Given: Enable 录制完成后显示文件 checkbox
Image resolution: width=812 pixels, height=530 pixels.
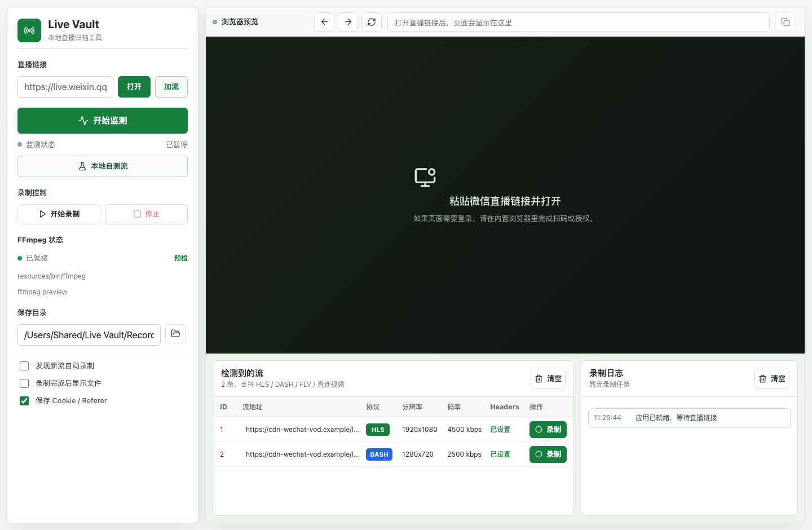Looking at the screenshot, I should 24,383.
